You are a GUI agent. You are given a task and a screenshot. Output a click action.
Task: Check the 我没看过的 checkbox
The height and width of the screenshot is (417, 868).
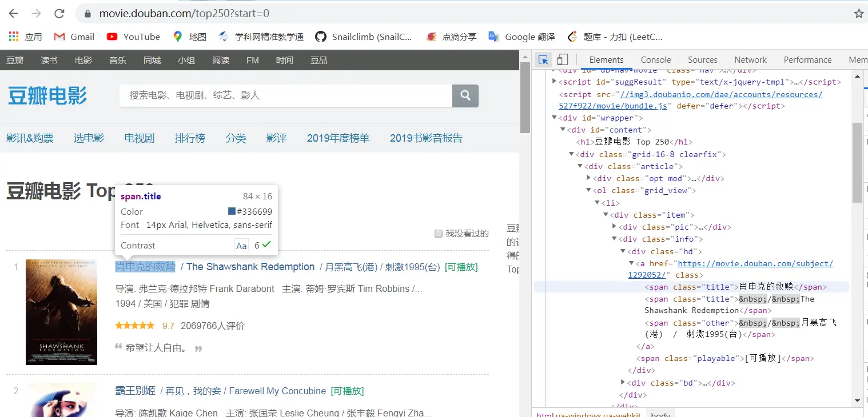pos(439,233)
